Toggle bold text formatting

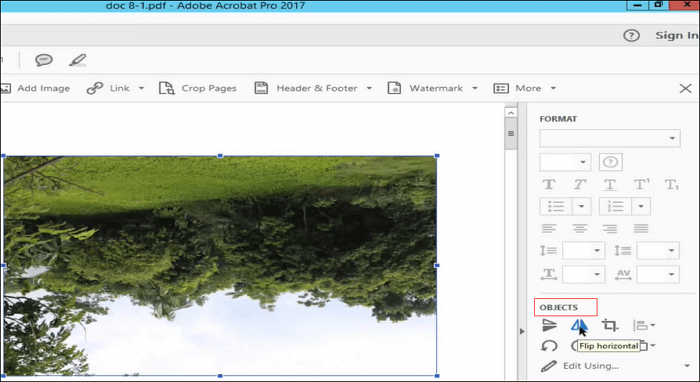(x=549, y=184)
